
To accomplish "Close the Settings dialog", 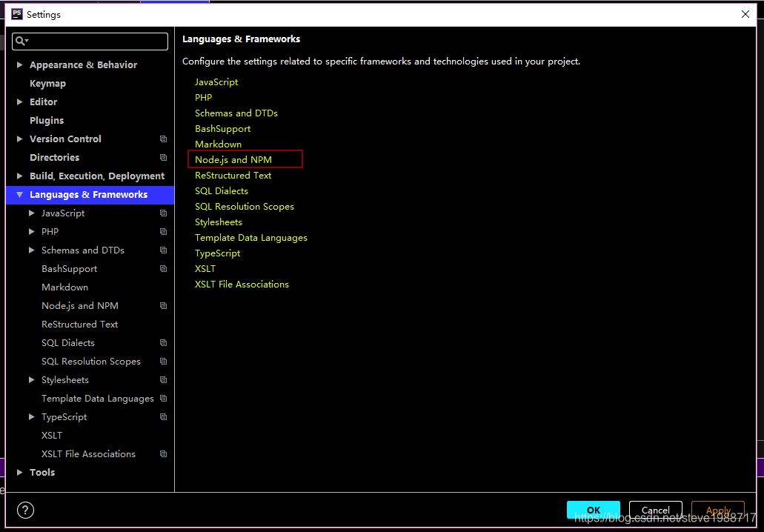I will 745,14.
